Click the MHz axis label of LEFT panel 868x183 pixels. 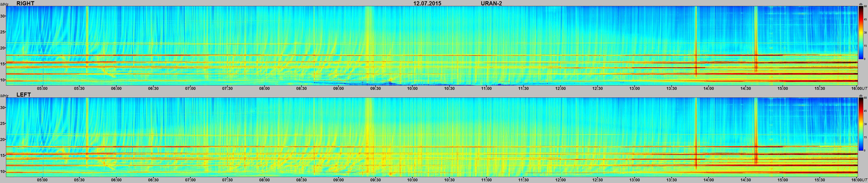coord(4,96)
